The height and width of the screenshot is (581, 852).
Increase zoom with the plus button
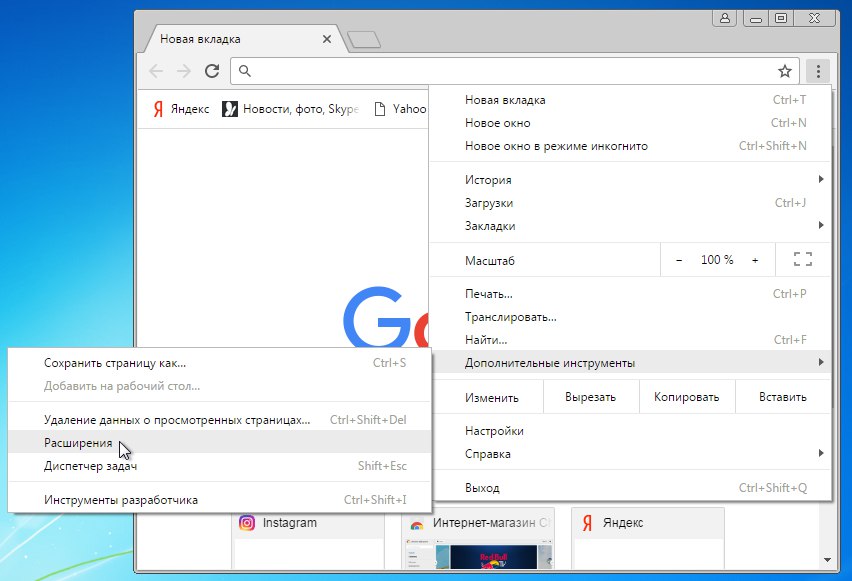[x=755, y=260]
